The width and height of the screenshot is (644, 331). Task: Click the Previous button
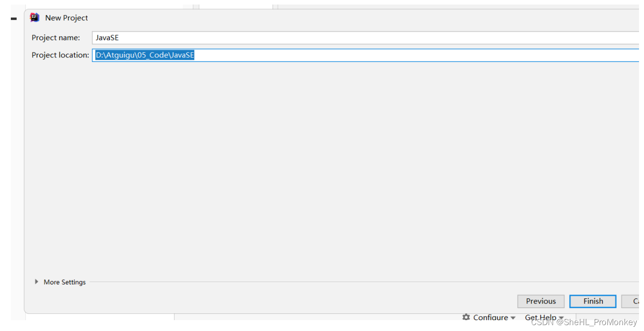[541, 301]
